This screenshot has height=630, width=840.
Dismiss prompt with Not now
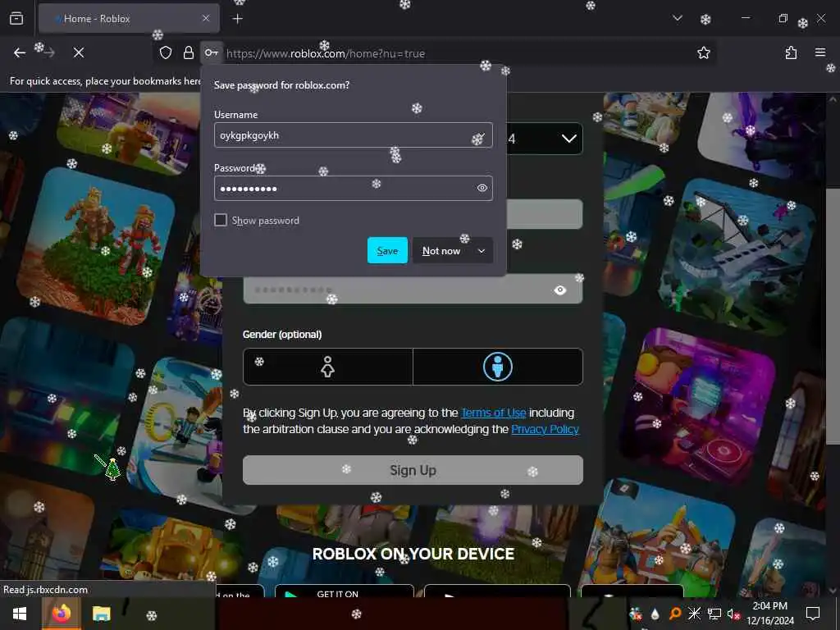[441, 250]
